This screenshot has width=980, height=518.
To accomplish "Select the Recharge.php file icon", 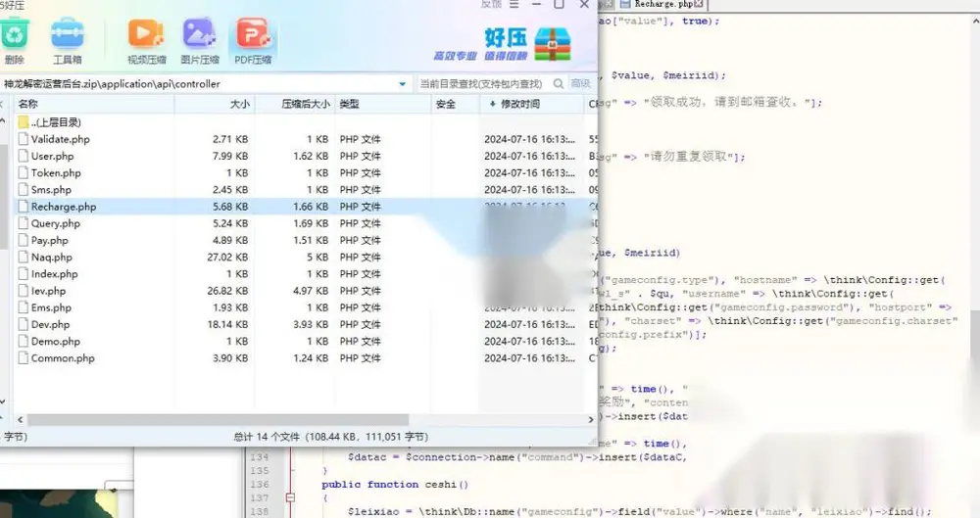I will point(24,207).
